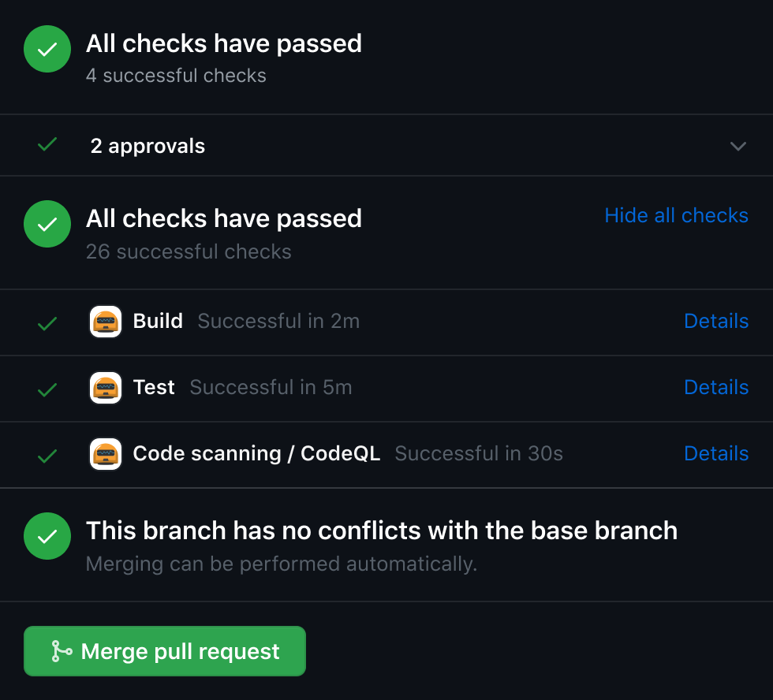Click the Build check app avatar icon
Image resolution: width=773 pixels, height=700 pixels.
tap(106, 322)
